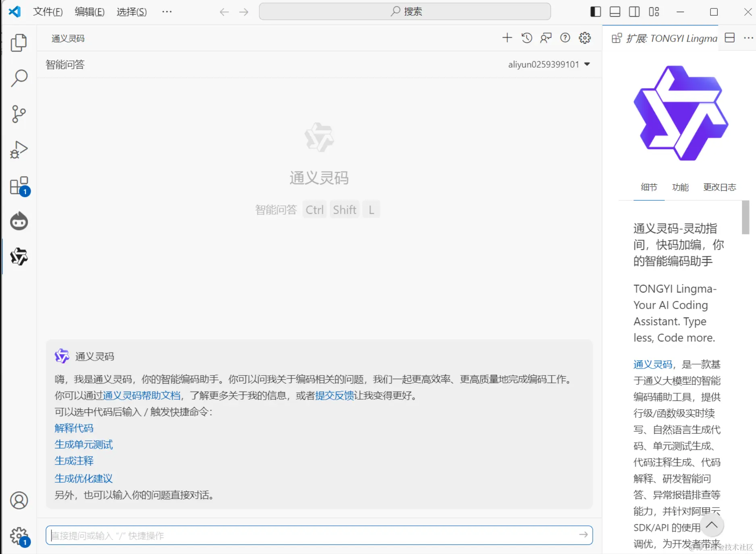Open the 文件(F) menu
Viewport: 756px width, 554px height.
coord(48,12)
